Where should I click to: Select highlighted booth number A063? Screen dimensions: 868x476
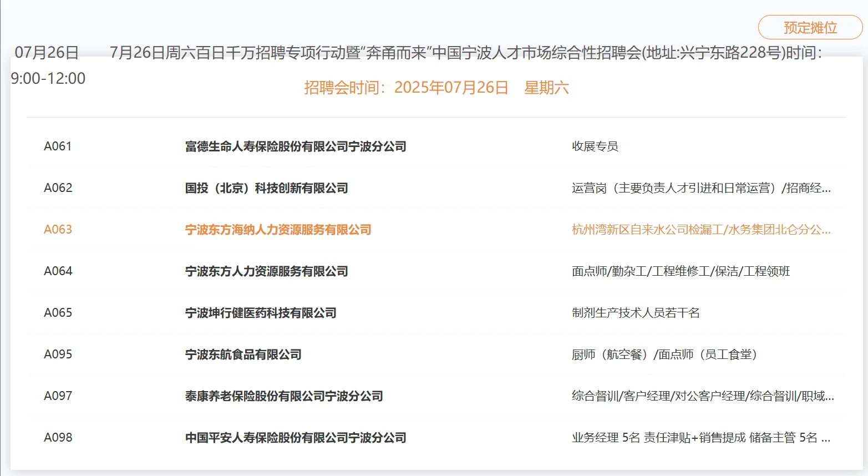(x=58, y=230)
